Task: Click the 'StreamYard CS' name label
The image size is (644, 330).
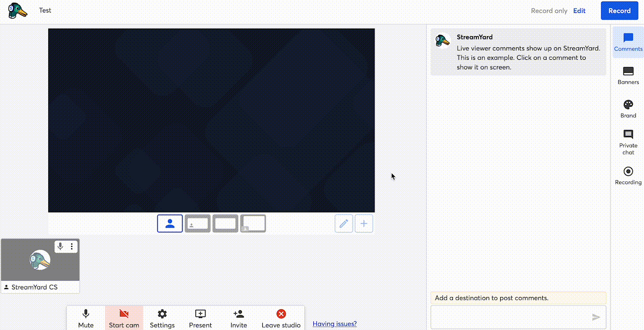Action: [34, 287]
